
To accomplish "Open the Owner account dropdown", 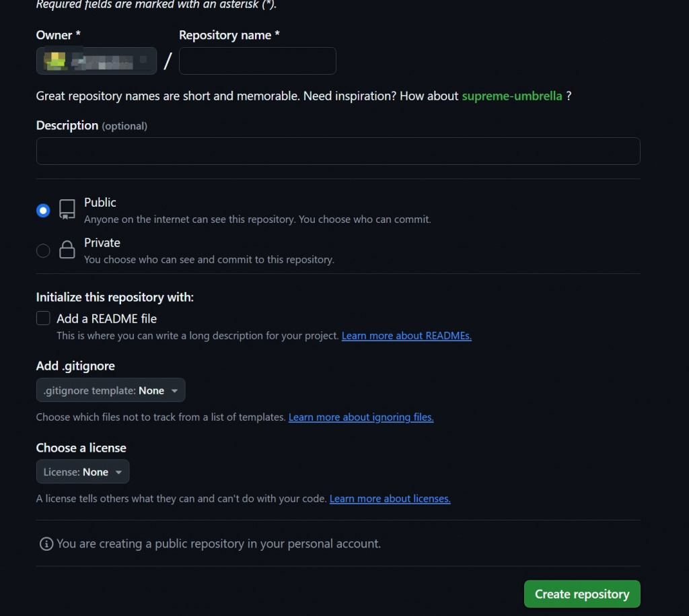I will click(x=96, y=61).
